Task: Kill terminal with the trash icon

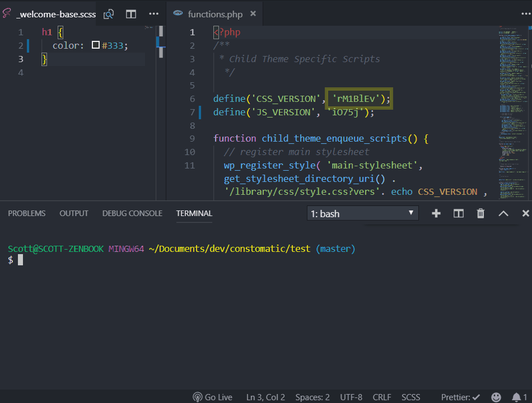Action: click(480, 213)
